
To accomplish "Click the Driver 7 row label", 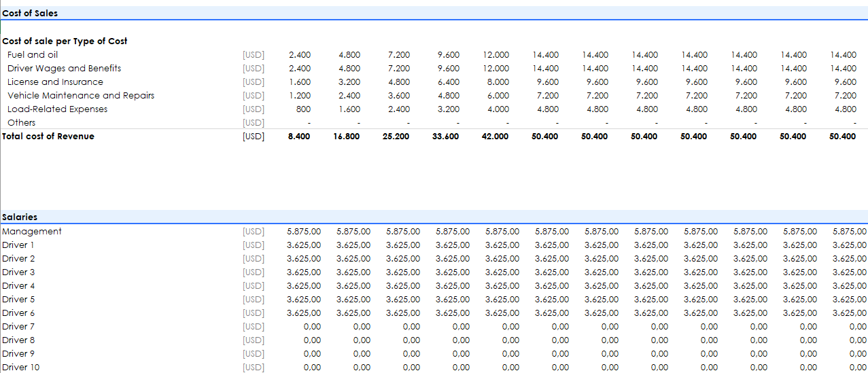I will click(18, 326).
